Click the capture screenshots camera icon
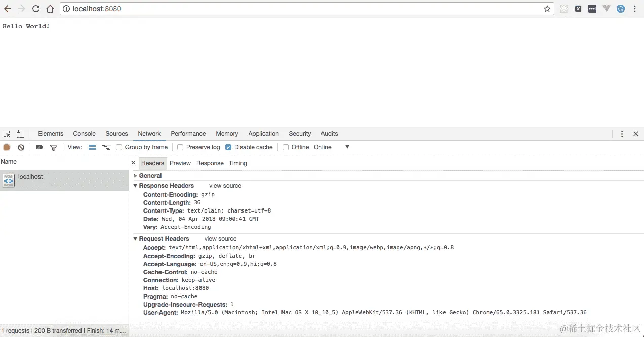 (x=39, y=147)
